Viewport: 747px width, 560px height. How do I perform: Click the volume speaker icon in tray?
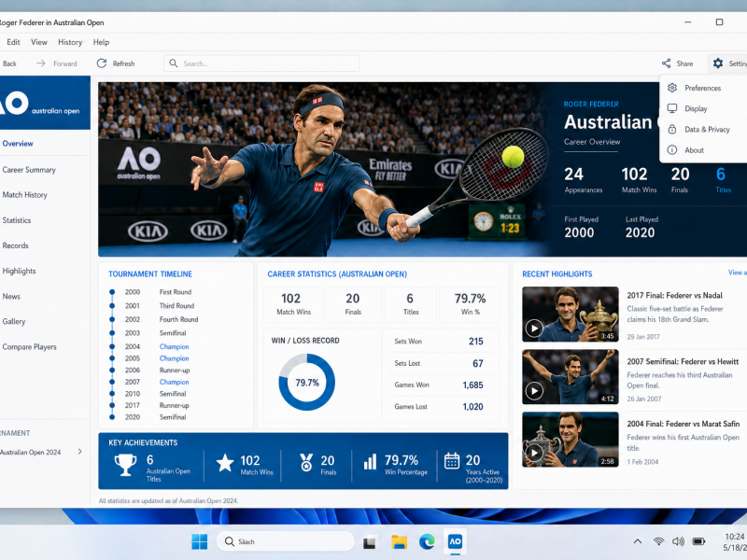(x=678, y=541)
